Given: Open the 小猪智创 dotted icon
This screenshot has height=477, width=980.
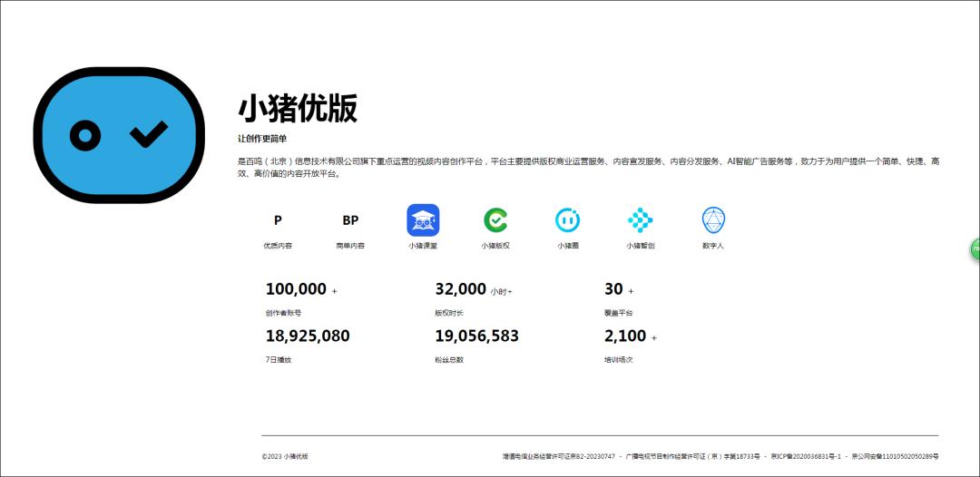Looking at the screenshot, I should click(x=640, y=220).
